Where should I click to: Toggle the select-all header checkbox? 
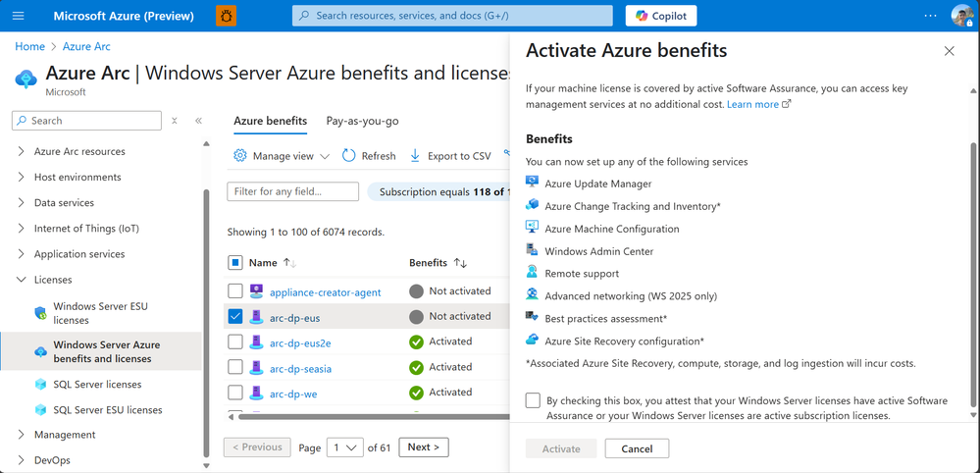click(x=235, y=263)
